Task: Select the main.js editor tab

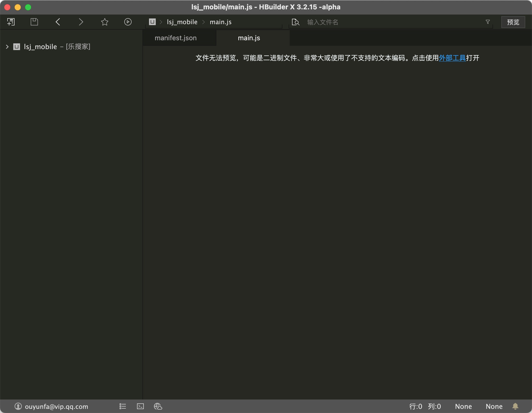Action: tap(249, 38)
